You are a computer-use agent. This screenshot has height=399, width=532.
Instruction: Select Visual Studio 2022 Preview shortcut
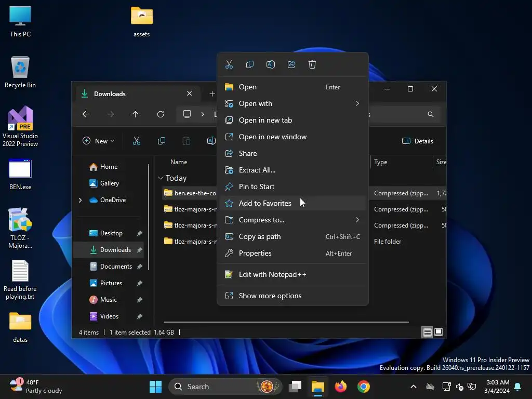[20, 126]
